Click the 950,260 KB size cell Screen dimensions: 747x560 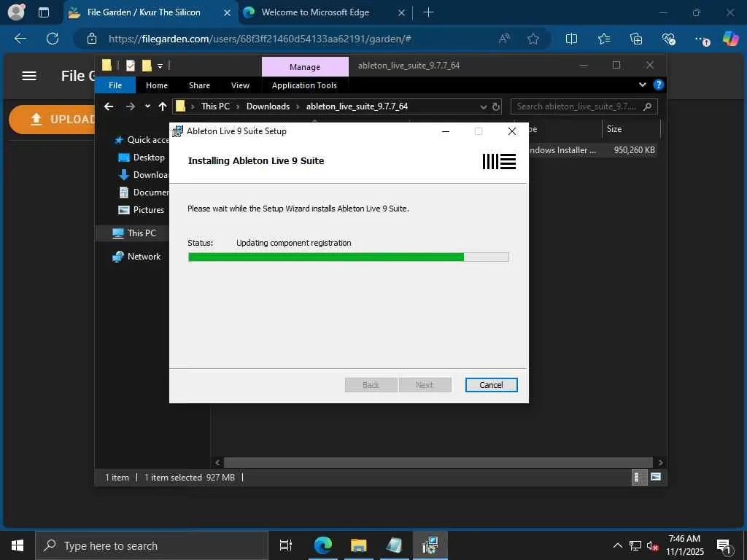(x=634, y=150)
